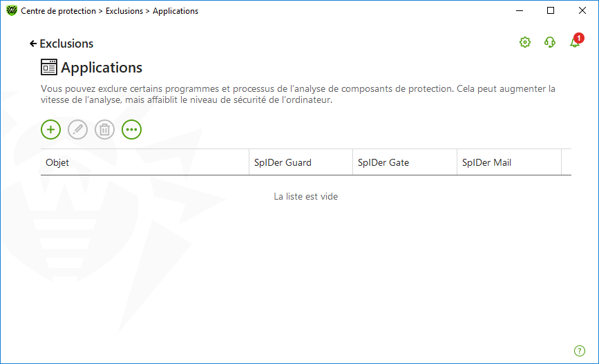Sort by Objet column header
The width and height of the screenshot is (599, 364).
145,162
